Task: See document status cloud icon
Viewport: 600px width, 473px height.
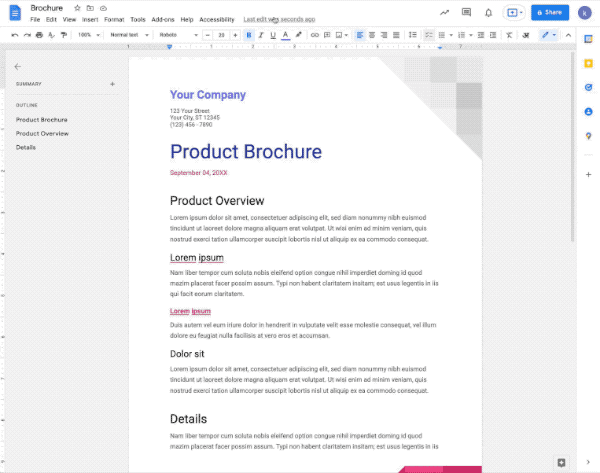Action: [103, 8]
